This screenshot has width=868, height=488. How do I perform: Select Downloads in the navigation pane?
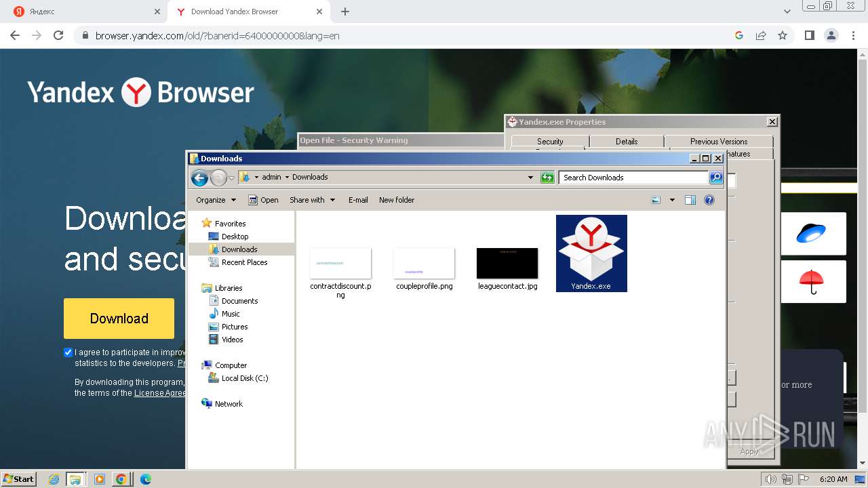[239, 249]
